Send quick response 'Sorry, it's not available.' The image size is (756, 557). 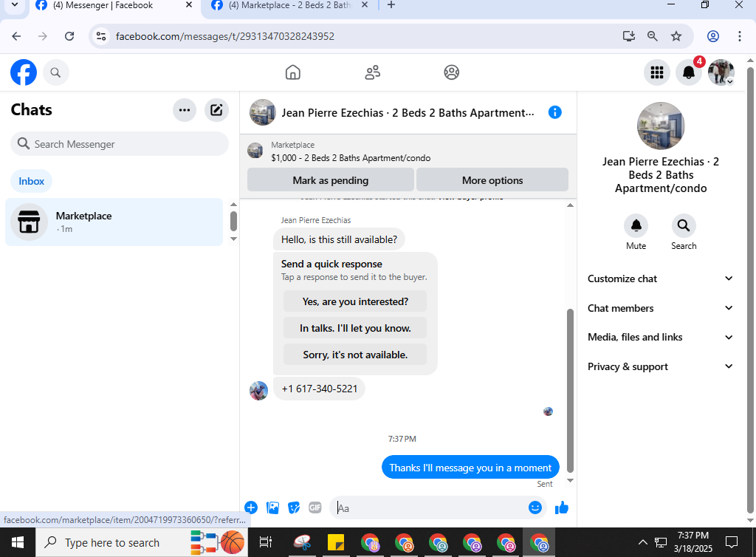point(355,355)
